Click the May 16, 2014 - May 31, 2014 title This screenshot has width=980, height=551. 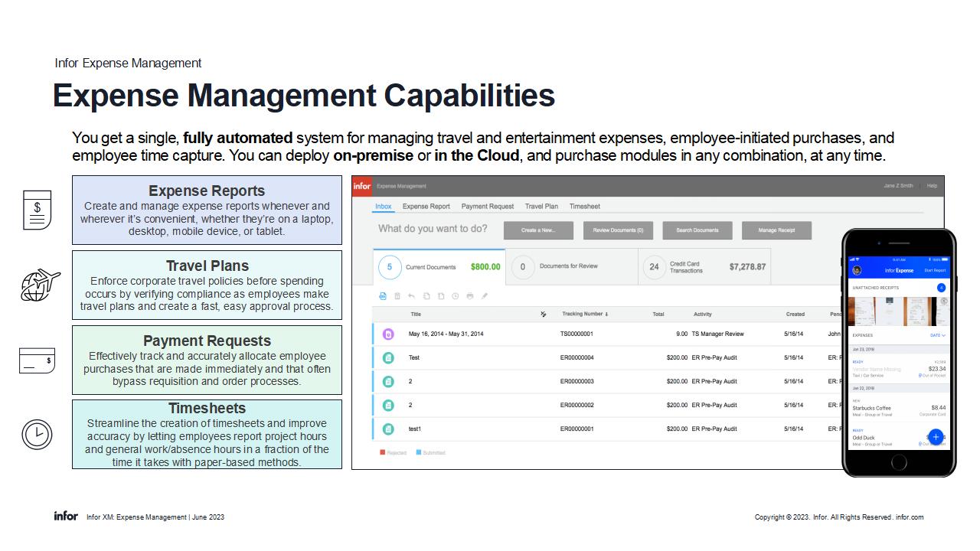[446, 334]
